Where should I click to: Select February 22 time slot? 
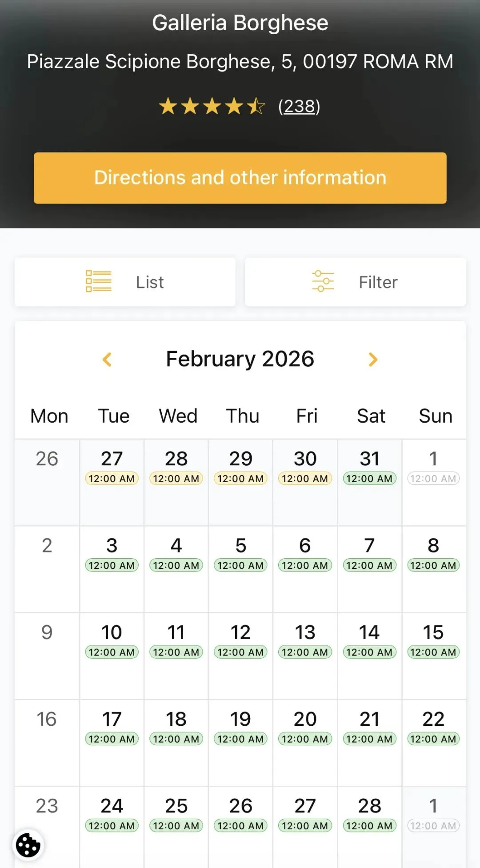coord(433,739)
